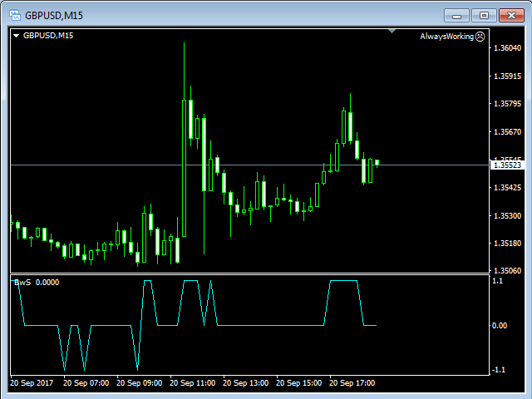The image size is (532, 399).
Task: Click the 1.1 level on indicator scale
Action: click(x=498, y=281)
